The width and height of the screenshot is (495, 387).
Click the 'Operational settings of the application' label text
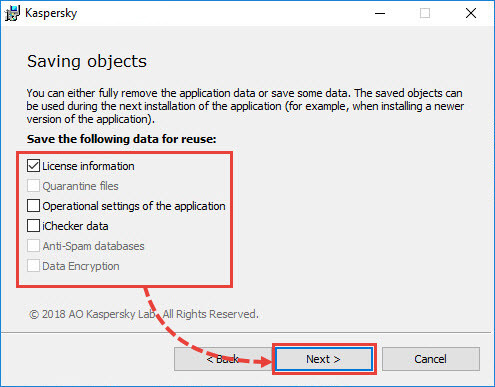click(x=134, y=206)
